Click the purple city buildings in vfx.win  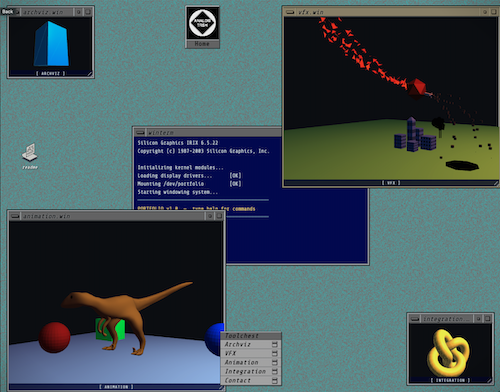(415, 135)
